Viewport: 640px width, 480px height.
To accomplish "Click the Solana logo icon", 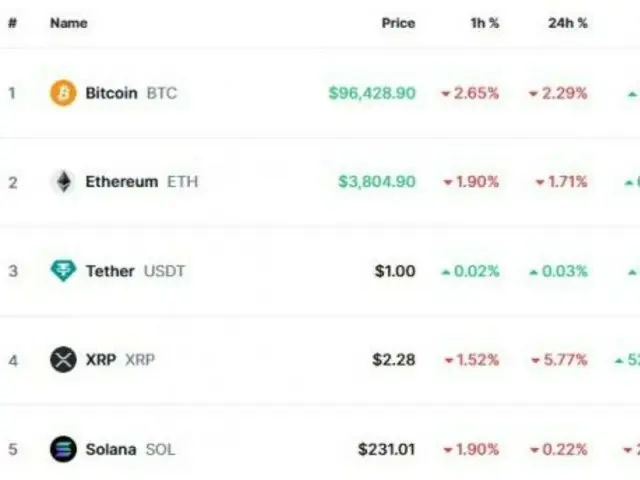I will pos(63,449).
